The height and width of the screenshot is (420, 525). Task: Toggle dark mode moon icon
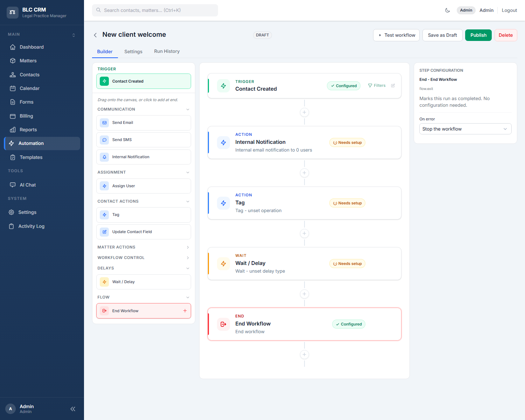click(x=447, y=10)
